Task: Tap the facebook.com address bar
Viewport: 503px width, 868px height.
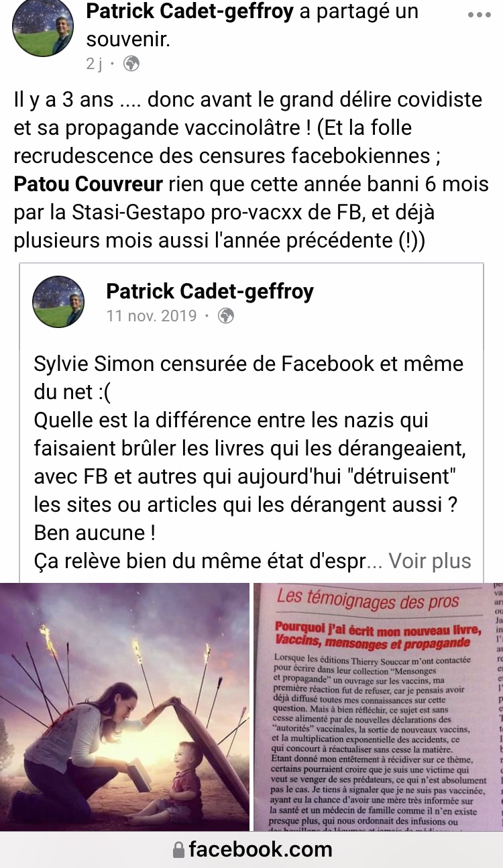Action: point(251,850)
